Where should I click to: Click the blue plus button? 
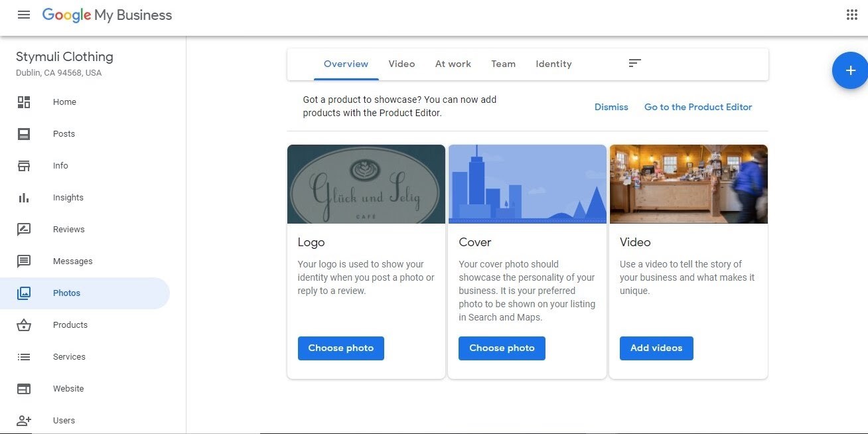851,70
